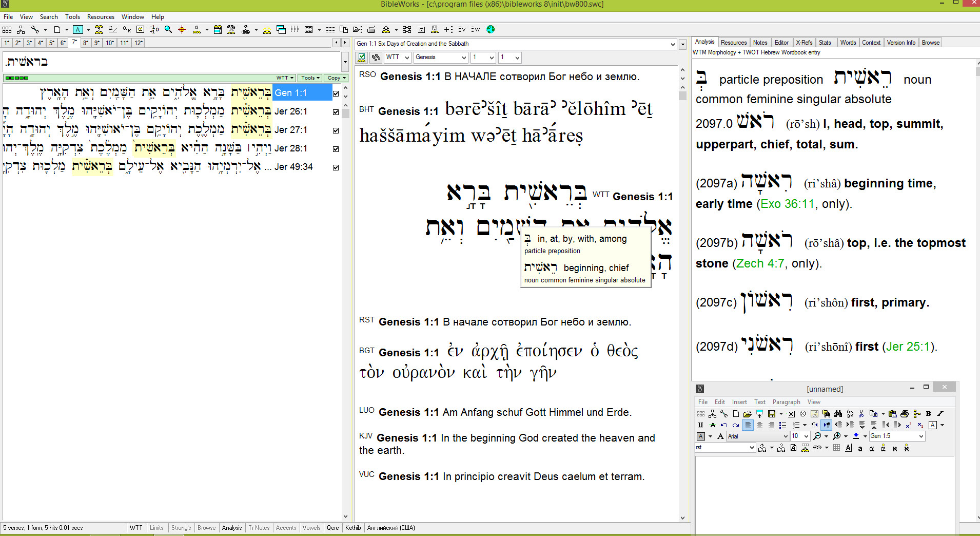980x536 pixels.
Task: Uncheck the Gen 1:1 verse checkbox
Action: point(336,93)
